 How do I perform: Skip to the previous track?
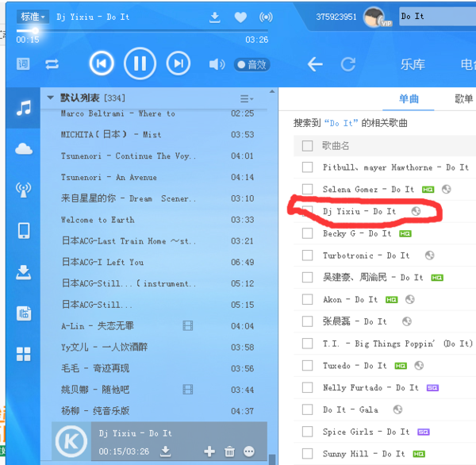(x=102, y=63)
